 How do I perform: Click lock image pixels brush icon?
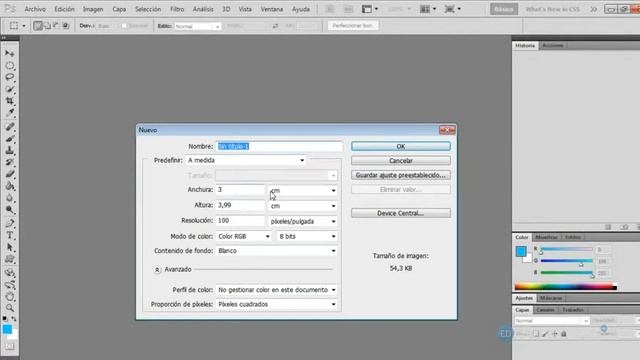(545, 334)
